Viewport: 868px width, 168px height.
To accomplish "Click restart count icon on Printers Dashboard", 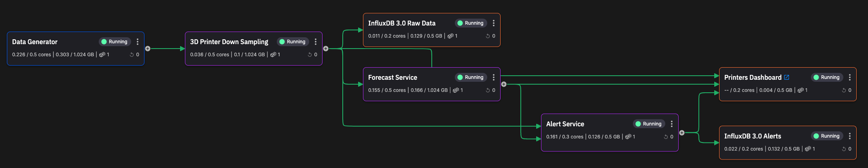I will pos(844,90).
